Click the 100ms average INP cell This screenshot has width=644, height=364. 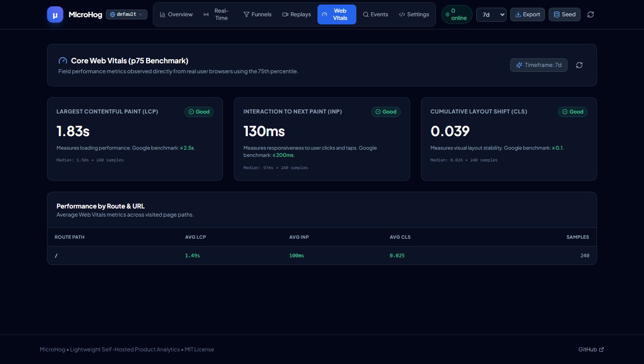point(297,255)
